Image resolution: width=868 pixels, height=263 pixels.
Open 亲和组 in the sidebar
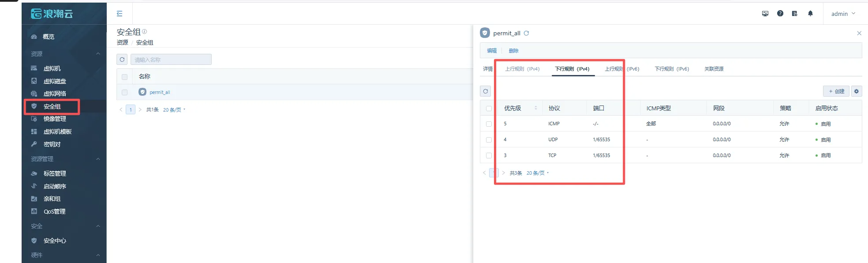point(52,199)
